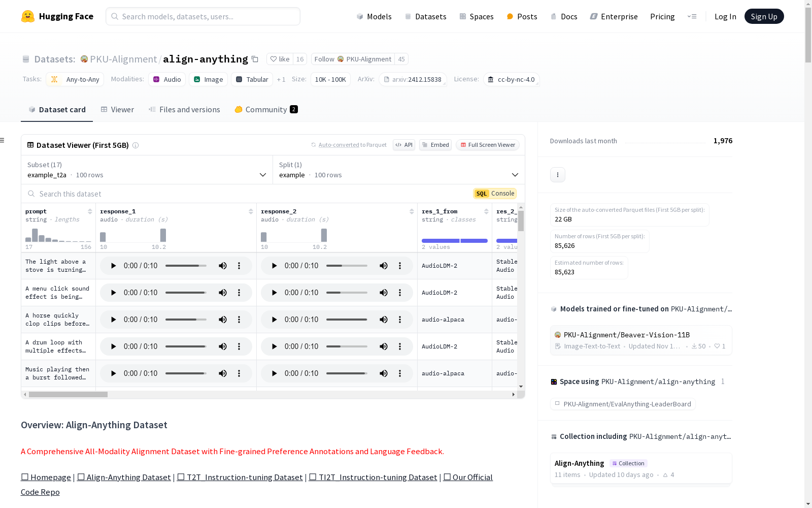Mute response_1 audio in horse clip row
The image size is (812, 508).
tap(223, 320)
